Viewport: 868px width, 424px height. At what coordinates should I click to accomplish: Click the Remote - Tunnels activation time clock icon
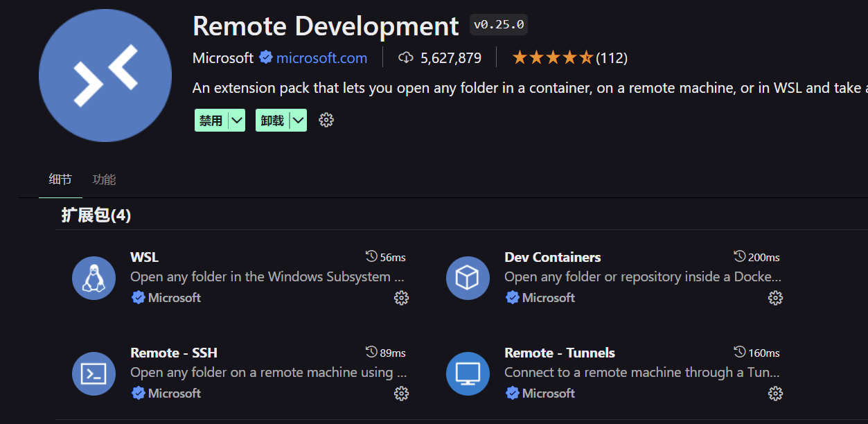coord(740,353)
